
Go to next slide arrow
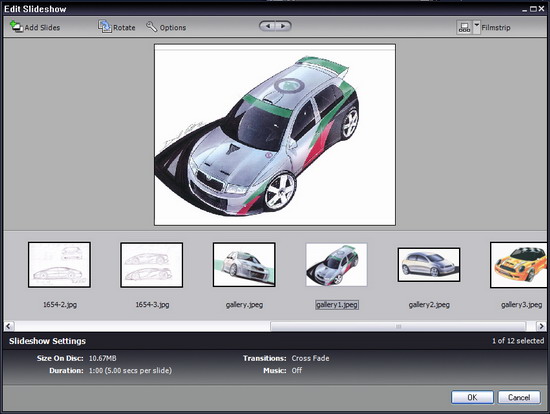[x=283, y=26]
